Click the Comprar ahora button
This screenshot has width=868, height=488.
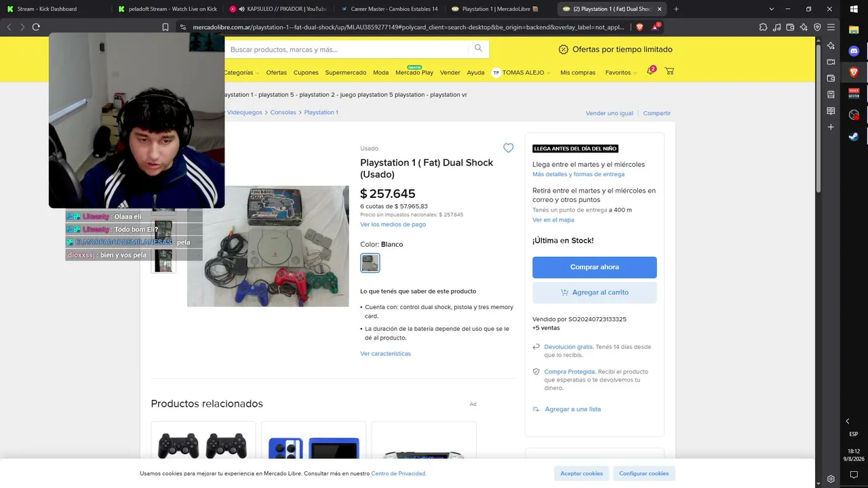click(595, 267)
